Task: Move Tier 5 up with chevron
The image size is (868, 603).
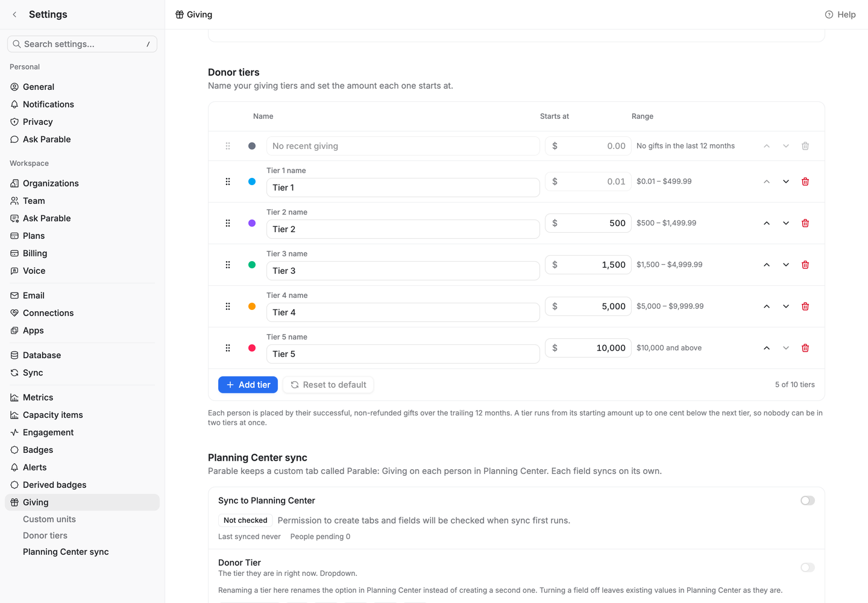Action: (x=767, y=348)
